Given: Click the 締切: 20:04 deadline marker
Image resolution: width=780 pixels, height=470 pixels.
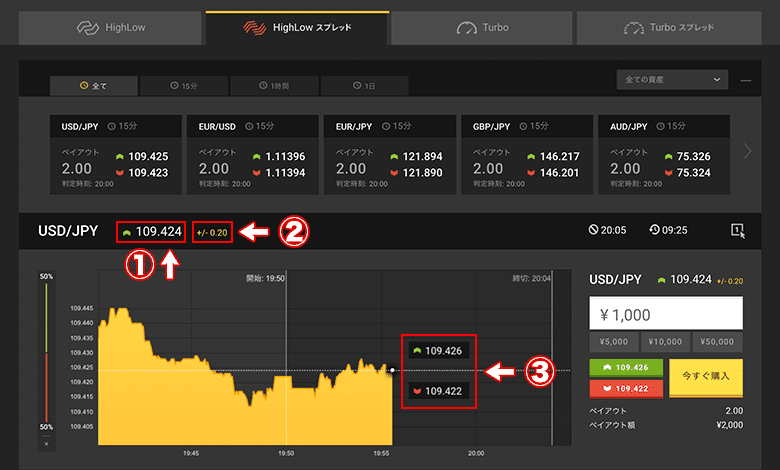Looking at the screenshot, I should (x=532, y=278).
